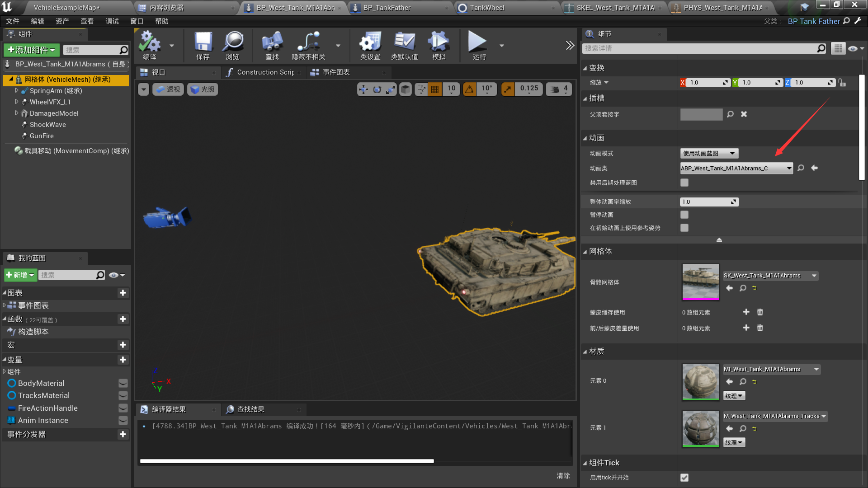Enable the Pause Animation checkbox
Viewport: 868px width, 488px height.
[684, 215]
